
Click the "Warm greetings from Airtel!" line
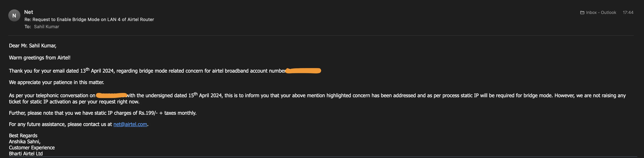coord(40,58)
